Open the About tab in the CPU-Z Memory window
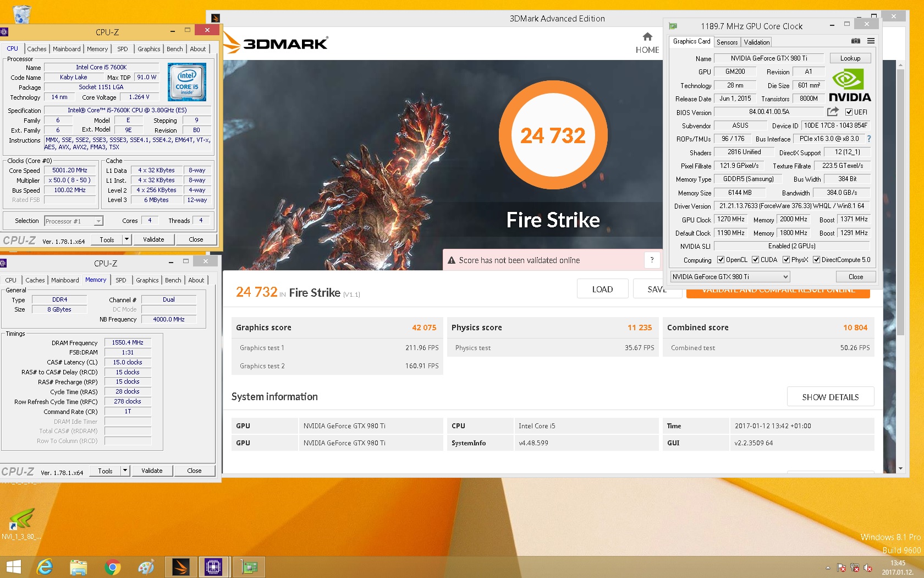This screenshot has width=924, height=578. [196, 280]
